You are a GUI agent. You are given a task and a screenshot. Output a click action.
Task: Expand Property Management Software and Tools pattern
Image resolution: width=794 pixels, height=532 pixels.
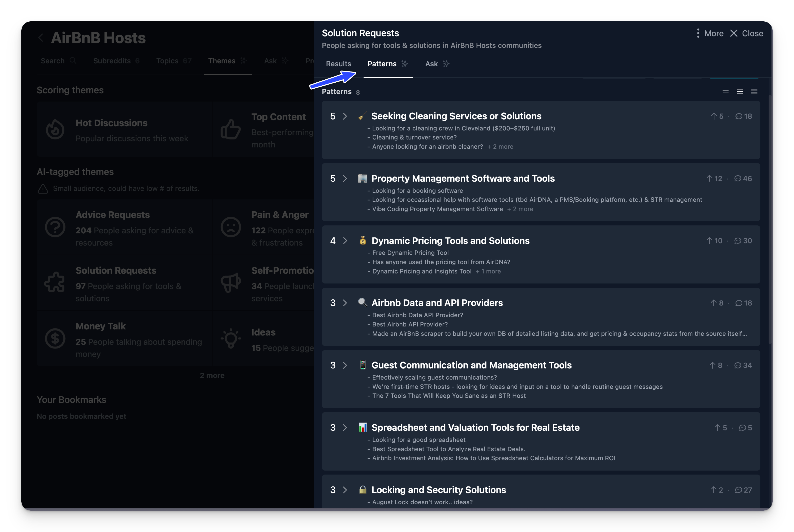(x=345, y=179)
